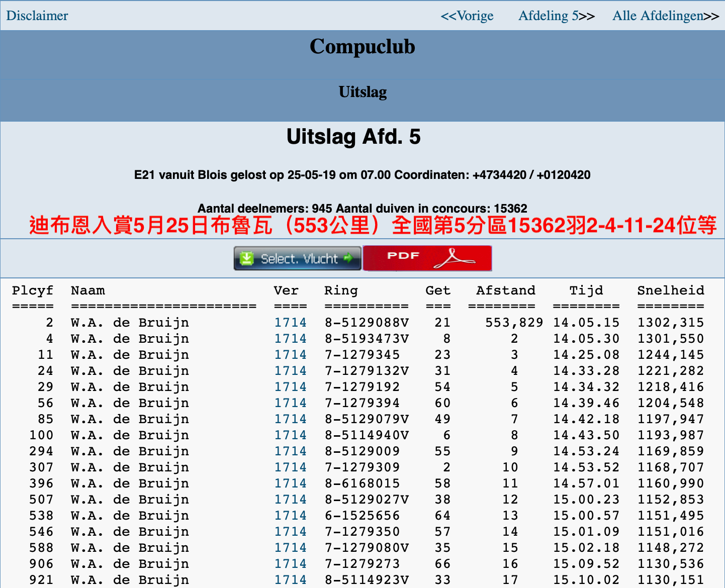
Task: Open the red PDF button
Action: tap(427, 258)
